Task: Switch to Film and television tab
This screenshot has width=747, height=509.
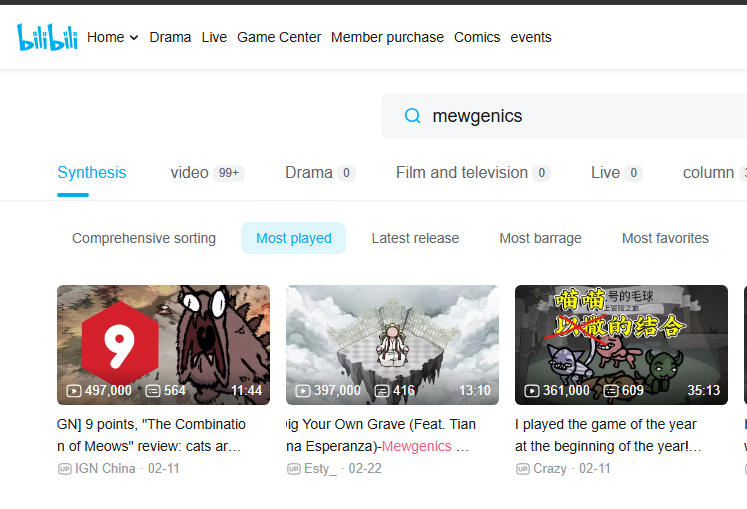Action: [x=473, y=173]
